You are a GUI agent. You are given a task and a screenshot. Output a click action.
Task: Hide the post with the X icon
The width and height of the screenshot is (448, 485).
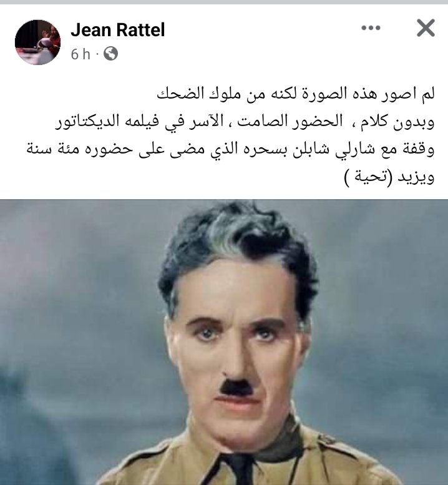(x=426, y=28)
